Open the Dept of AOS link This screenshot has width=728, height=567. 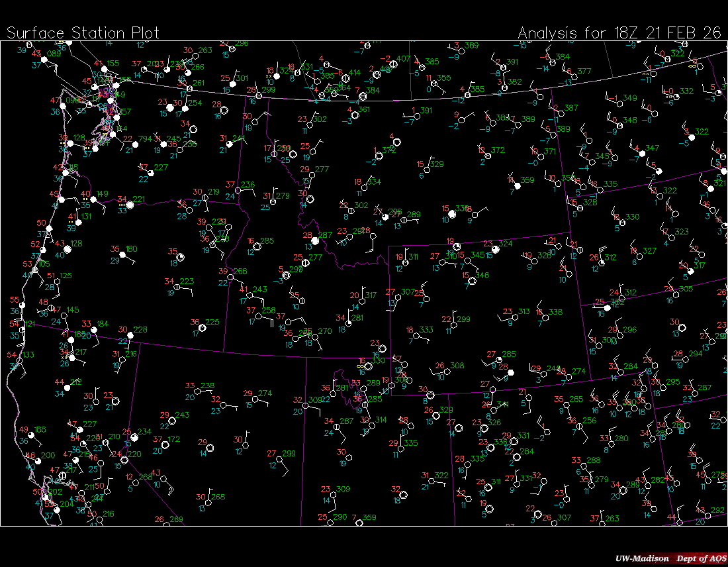697,558
